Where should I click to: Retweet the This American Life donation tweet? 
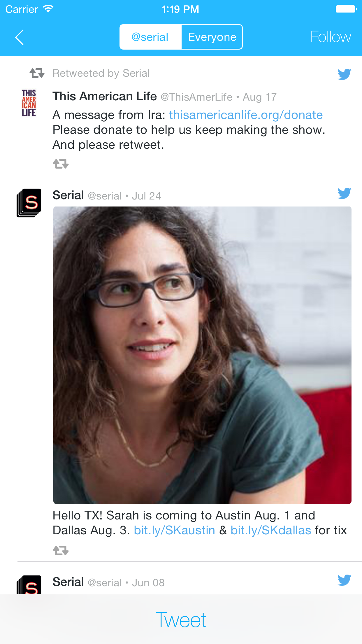(61, 164)
